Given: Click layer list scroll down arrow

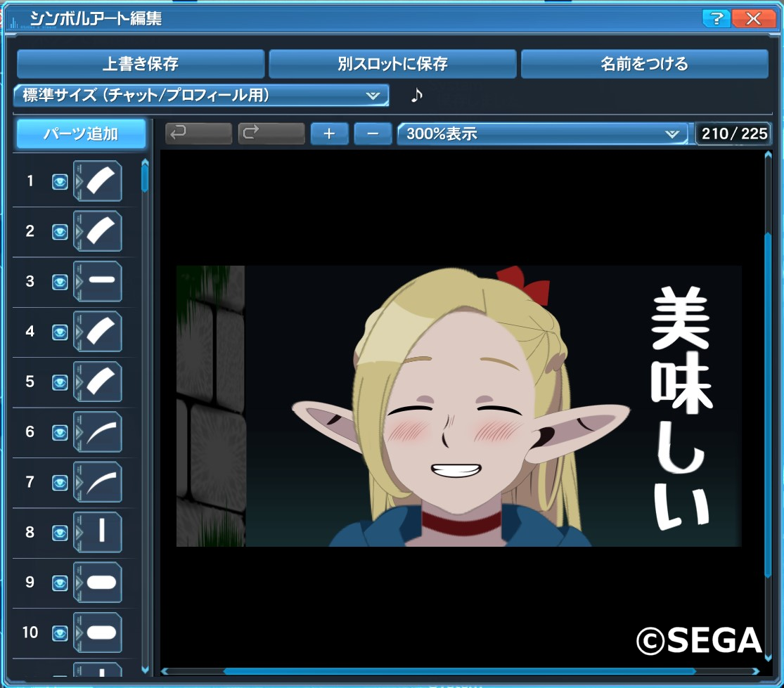Looking at the screenshot, I should (145, 670).
